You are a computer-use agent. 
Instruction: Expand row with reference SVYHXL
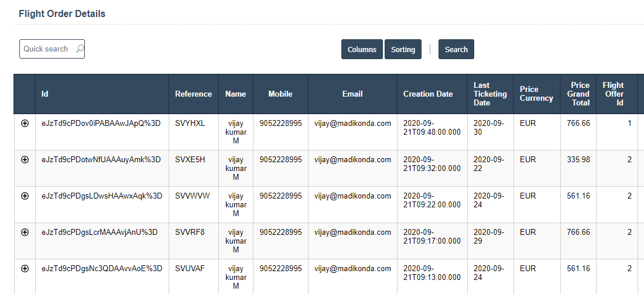click(25, 124)
